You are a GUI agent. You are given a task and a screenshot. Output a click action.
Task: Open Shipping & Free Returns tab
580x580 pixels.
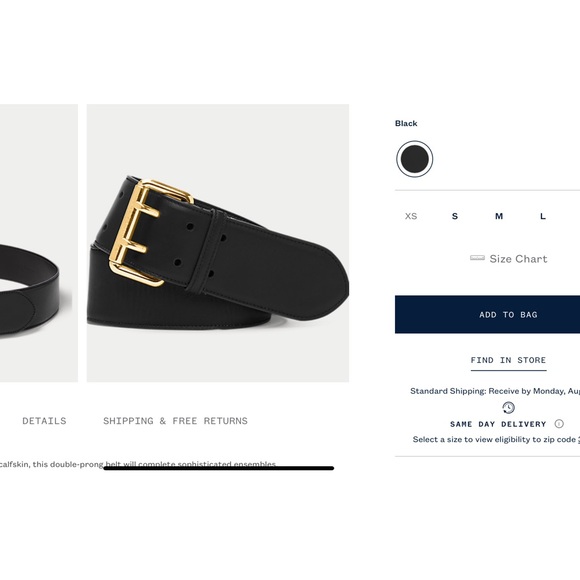tap(175, 421)
